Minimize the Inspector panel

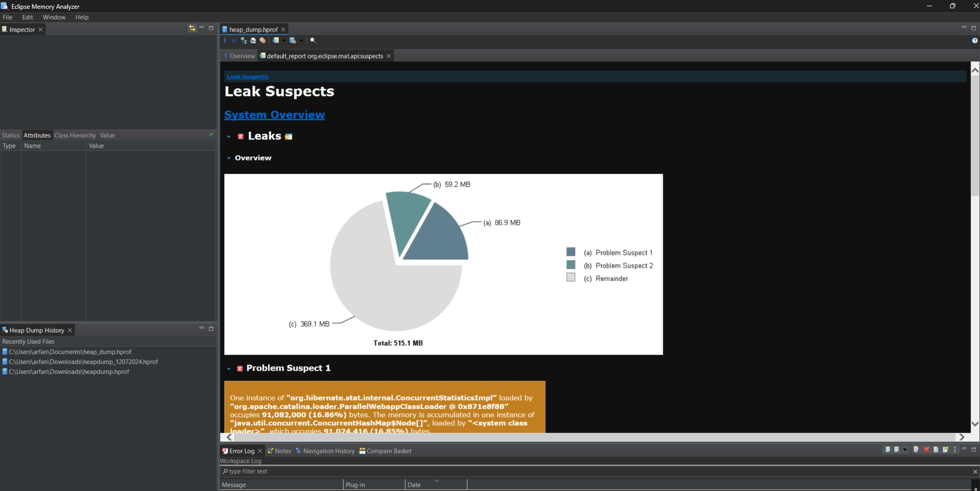point(202,27)
